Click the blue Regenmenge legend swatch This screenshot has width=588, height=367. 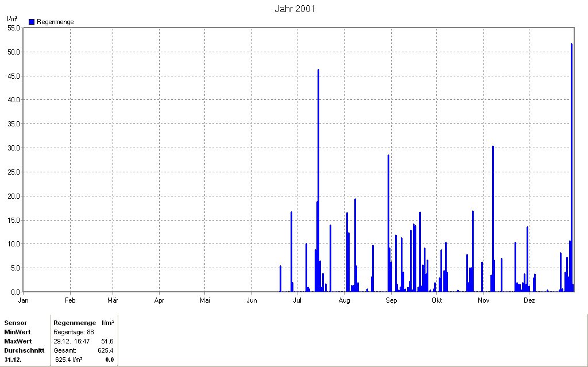[x=32, y=22]
